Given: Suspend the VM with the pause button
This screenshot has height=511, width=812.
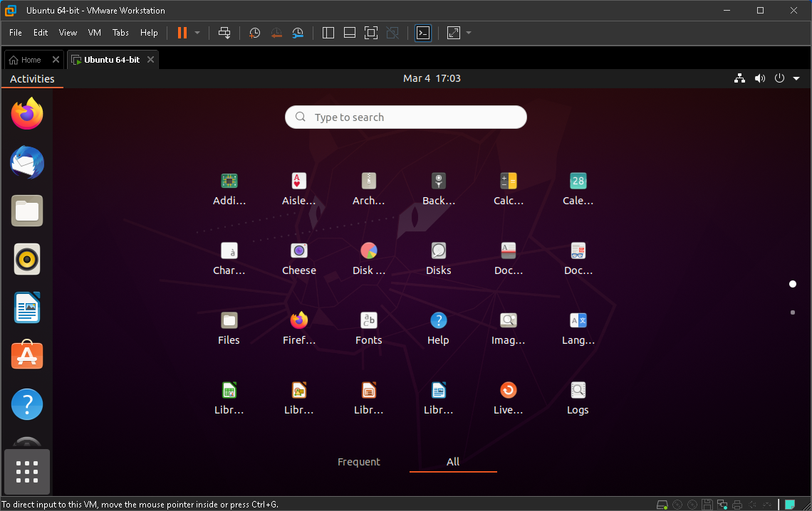Looking at the screenshot, I should (x=182, y=33).
